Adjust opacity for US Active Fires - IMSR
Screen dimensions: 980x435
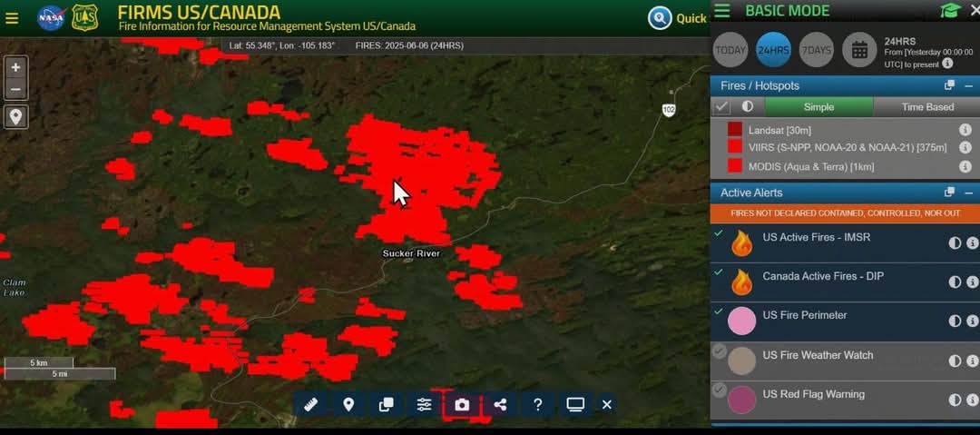pos(955,242)
